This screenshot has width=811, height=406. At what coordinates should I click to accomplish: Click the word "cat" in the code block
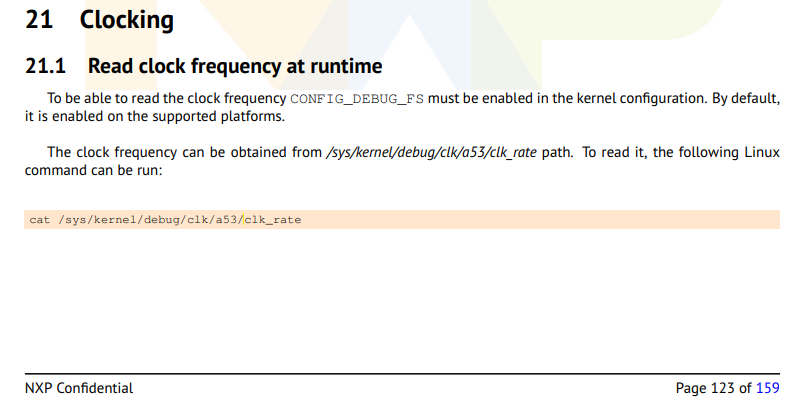pyautogui.click(x=39, y=220)
